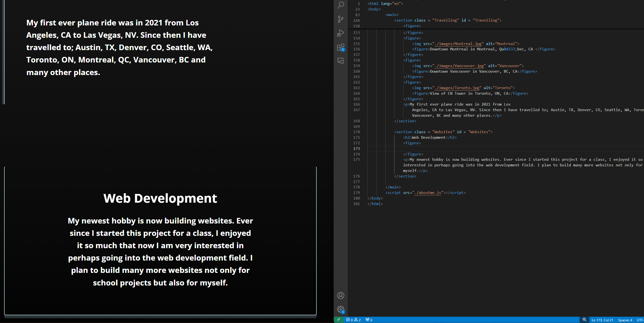Follow the ./images/Vancouver.jpg path link
The height and width of the screenshot is (323, 644).
pos(459,66)
